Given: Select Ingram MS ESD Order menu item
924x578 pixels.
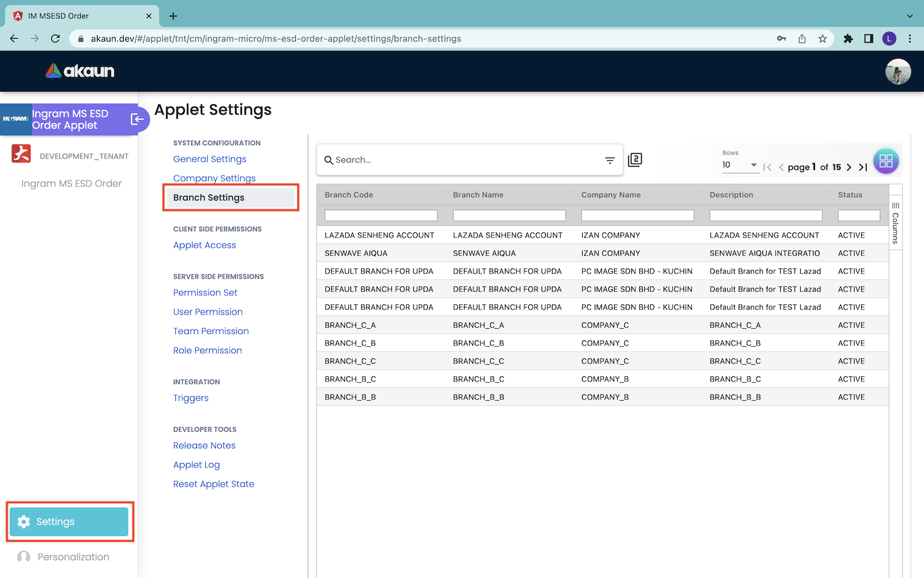Looking at the screenshot, I should pos(71,184).
